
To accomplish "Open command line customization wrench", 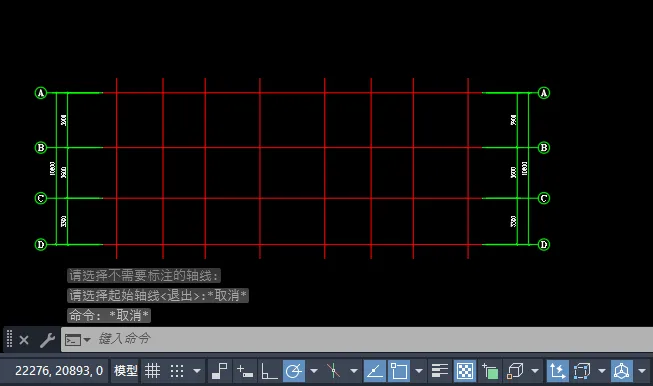I will click(x=47, y=340).
